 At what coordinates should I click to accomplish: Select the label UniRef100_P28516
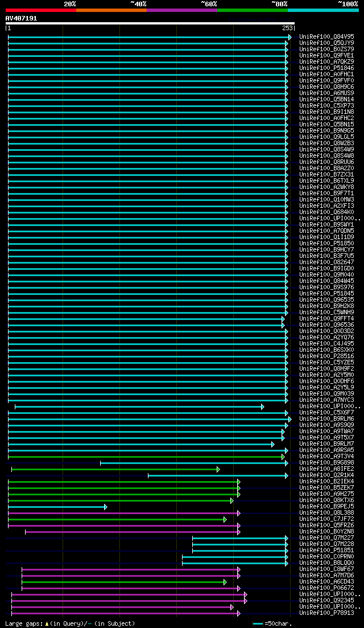coord(326,356)
